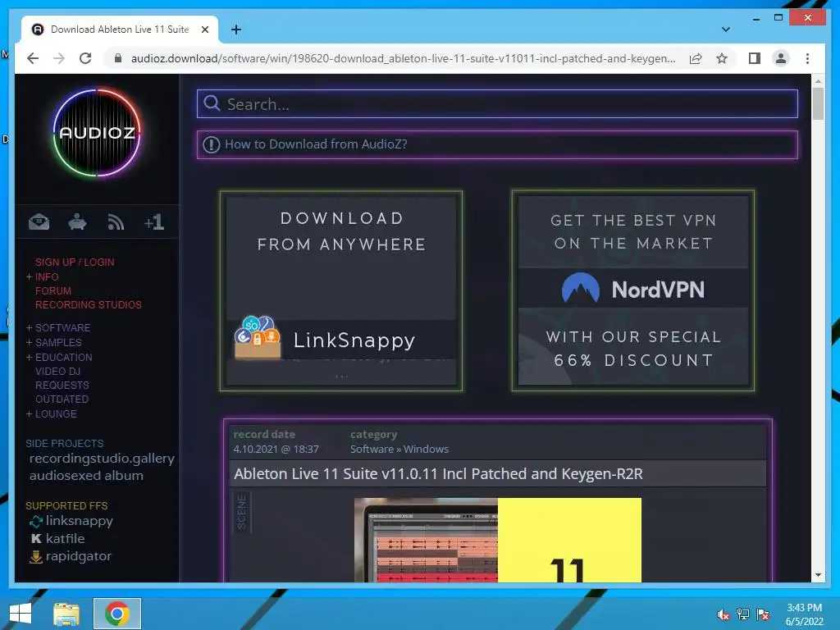This screenshot has width=840, height=630.
Task: Click the padlock site info icon
Action: tap(118, 58)
